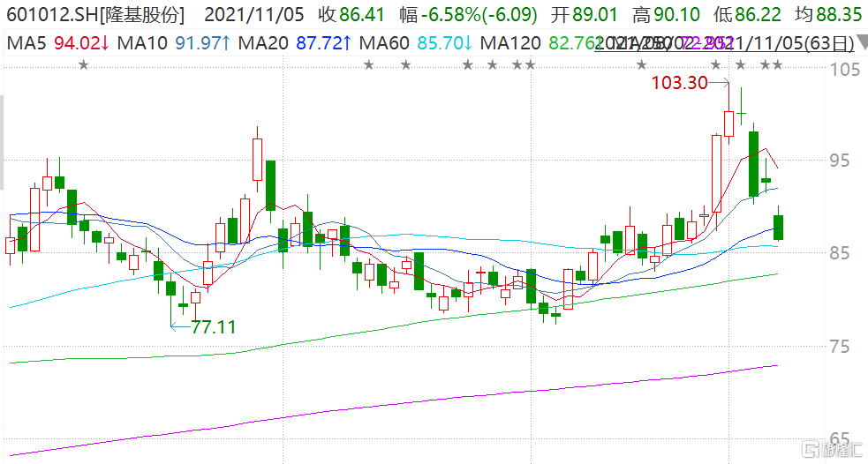Viewport: 868px width, 464px height.
Task: Click the change value 幅-6.58%(-6.09)
Action: click(468, 14)
